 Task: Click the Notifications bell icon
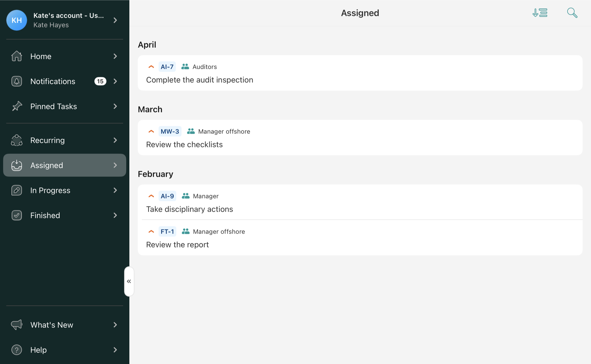pos(17,81)
